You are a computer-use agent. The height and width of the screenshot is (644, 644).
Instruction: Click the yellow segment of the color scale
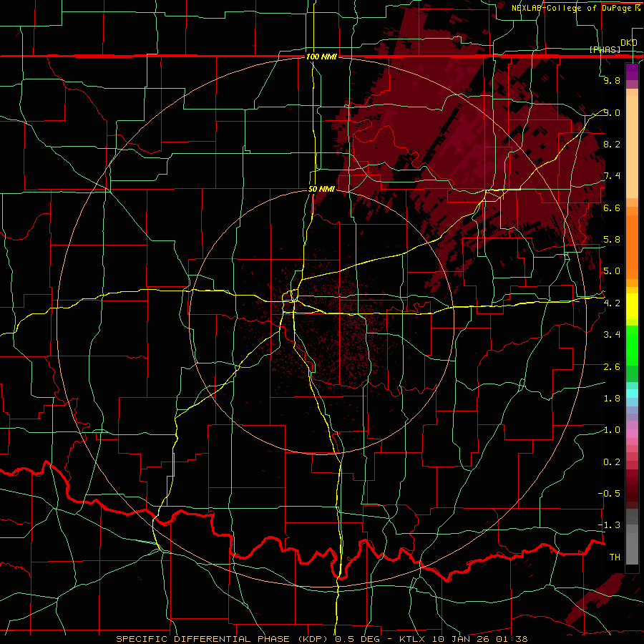tap(632, 306)
